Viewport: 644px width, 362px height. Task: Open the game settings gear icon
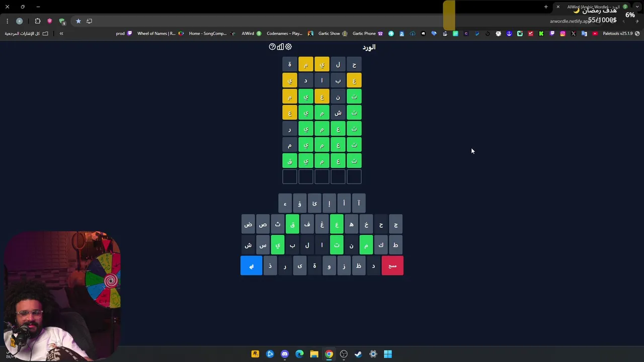[x=288, y=47]
